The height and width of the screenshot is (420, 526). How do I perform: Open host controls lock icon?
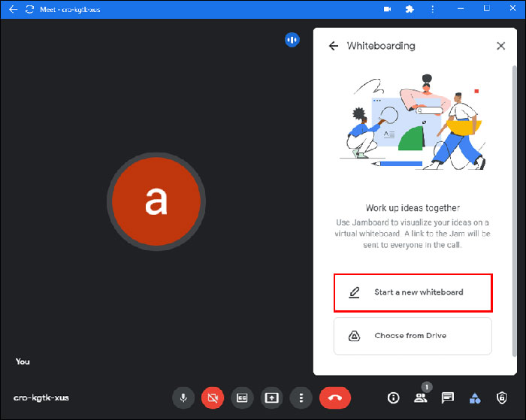[x=501, y=397]
